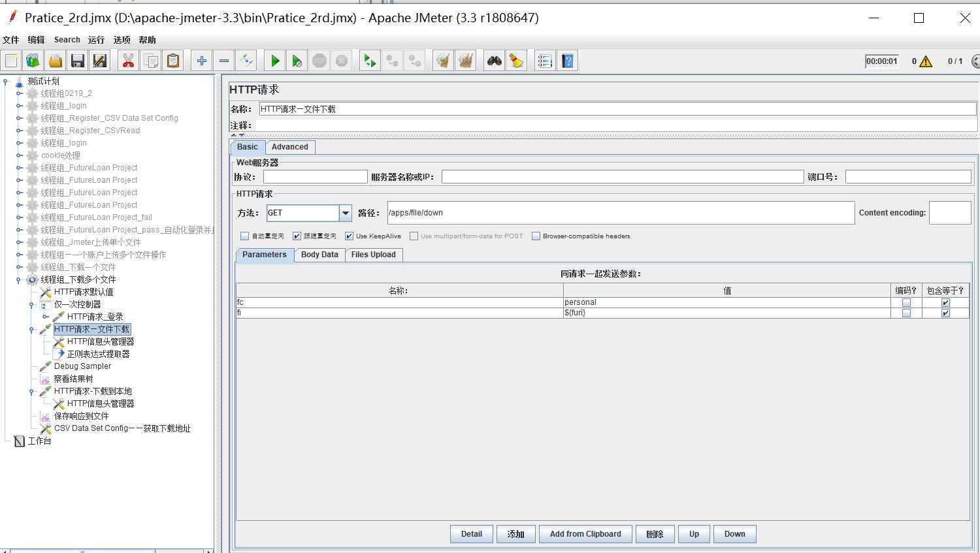980x553 pixels.
Task: Click the Copy toolbar icon
Action: pyautogui.click(x=151, y=61)
